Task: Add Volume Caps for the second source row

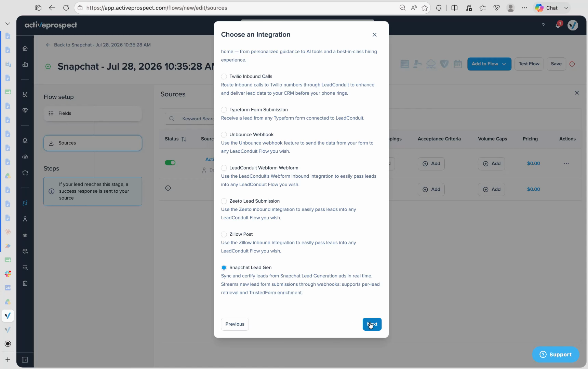Action: 491,190
